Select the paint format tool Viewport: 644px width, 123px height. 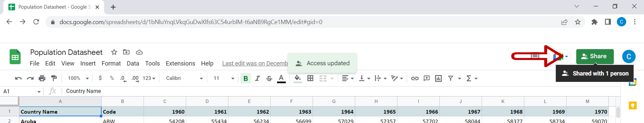click(x=54, y=78)
